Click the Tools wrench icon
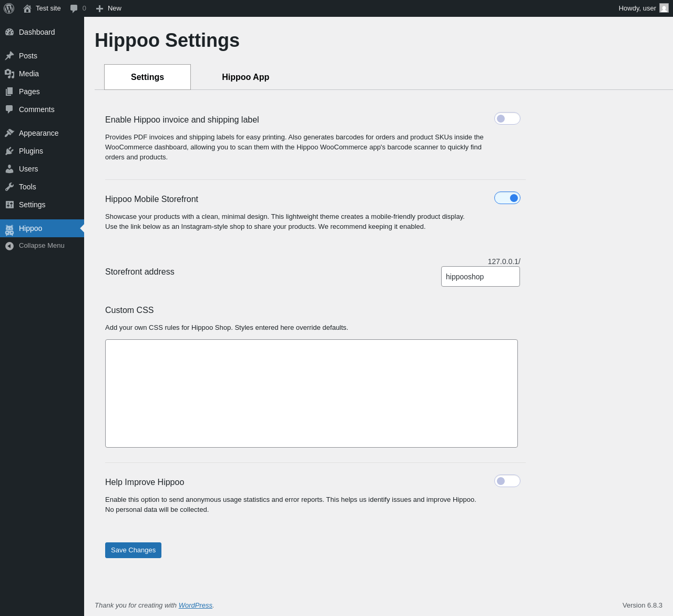This screenshot has width=673, height=616. 9,187
